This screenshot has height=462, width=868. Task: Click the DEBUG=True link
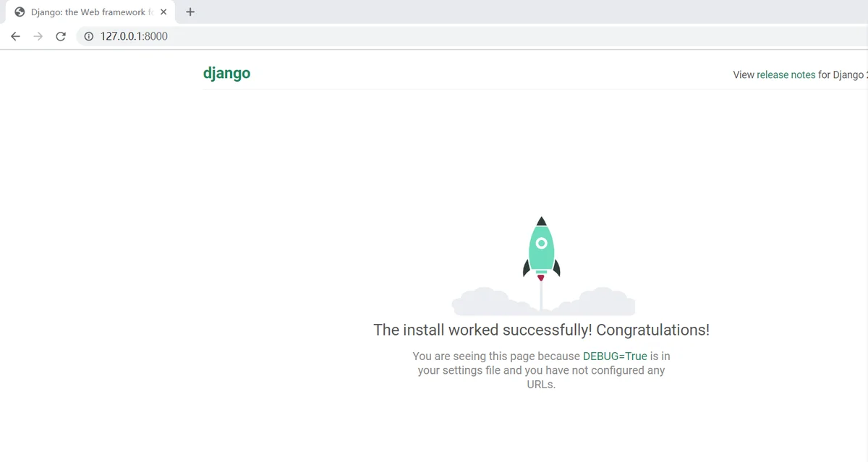click(615, 356)
